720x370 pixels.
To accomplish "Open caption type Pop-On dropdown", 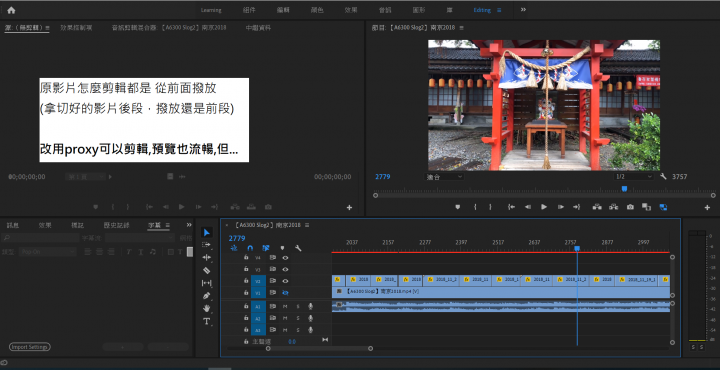I will click(x=47, y=252).
